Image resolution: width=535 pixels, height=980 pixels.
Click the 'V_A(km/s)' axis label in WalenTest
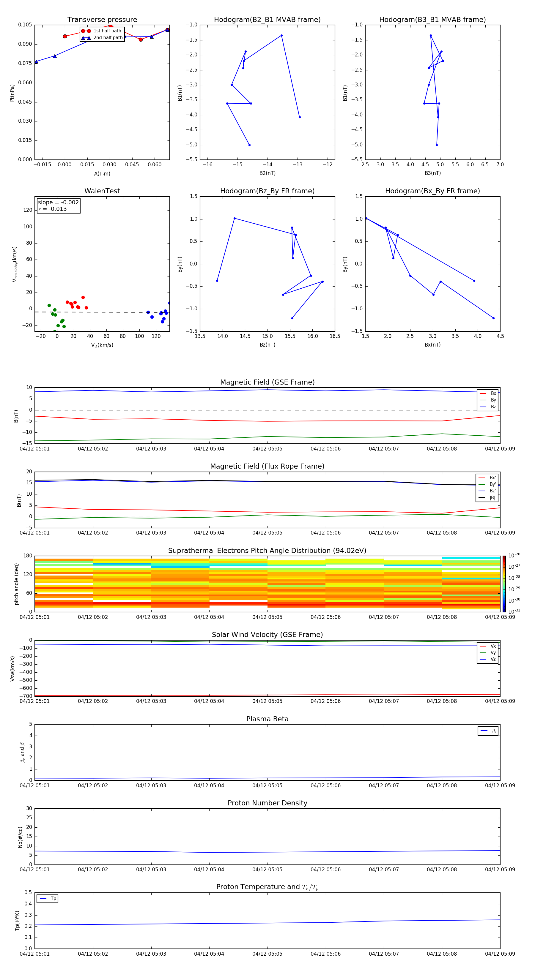(102, 345)
